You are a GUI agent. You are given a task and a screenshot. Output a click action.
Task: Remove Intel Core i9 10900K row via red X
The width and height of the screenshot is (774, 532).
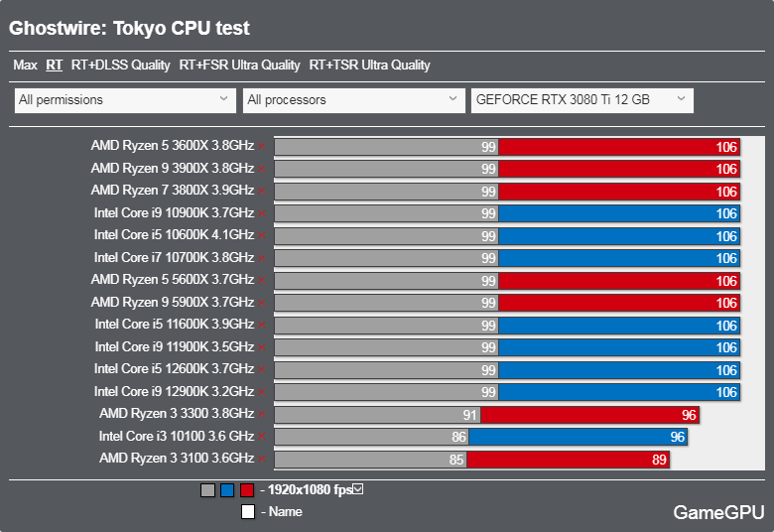tap(262, 213)
